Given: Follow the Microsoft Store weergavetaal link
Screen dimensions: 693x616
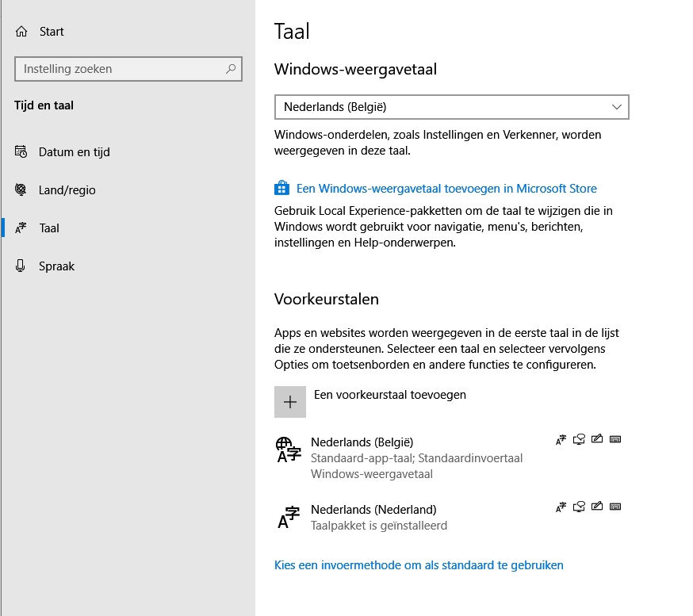Looking at the screenshot, I should point(446,189).
